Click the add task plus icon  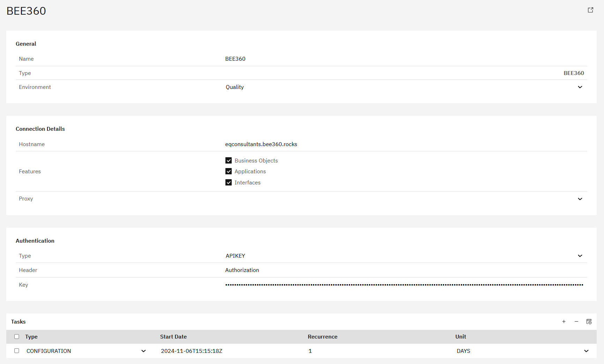[x=564, y=321]
